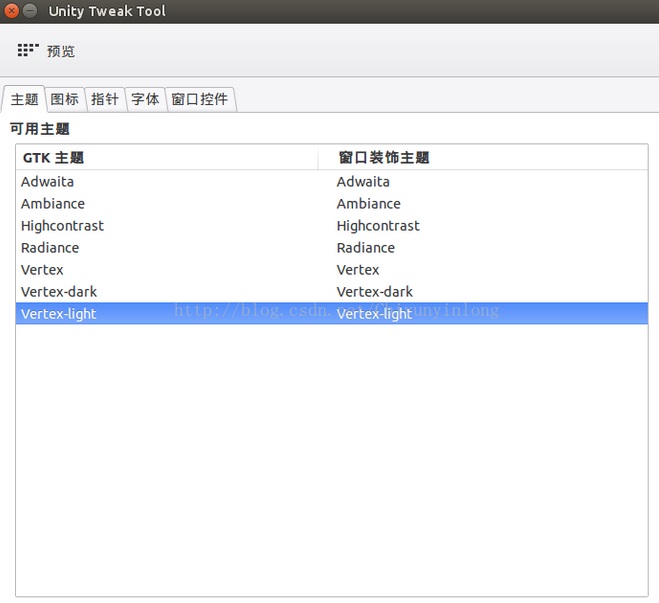The height and width of the screenshot is (603, 659).
Task: Select the 指针 tab
Action: 105,99
